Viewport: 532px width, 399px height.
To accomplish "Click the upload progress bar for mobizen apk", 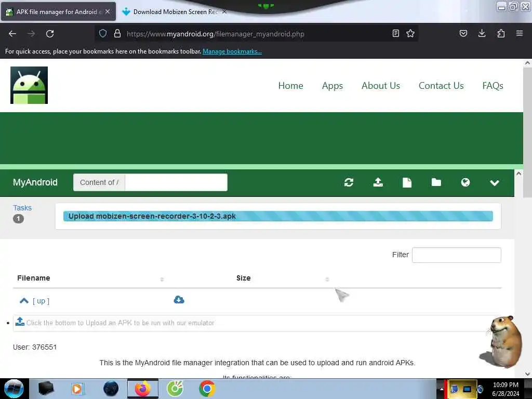I will click(x=278, y=216).
